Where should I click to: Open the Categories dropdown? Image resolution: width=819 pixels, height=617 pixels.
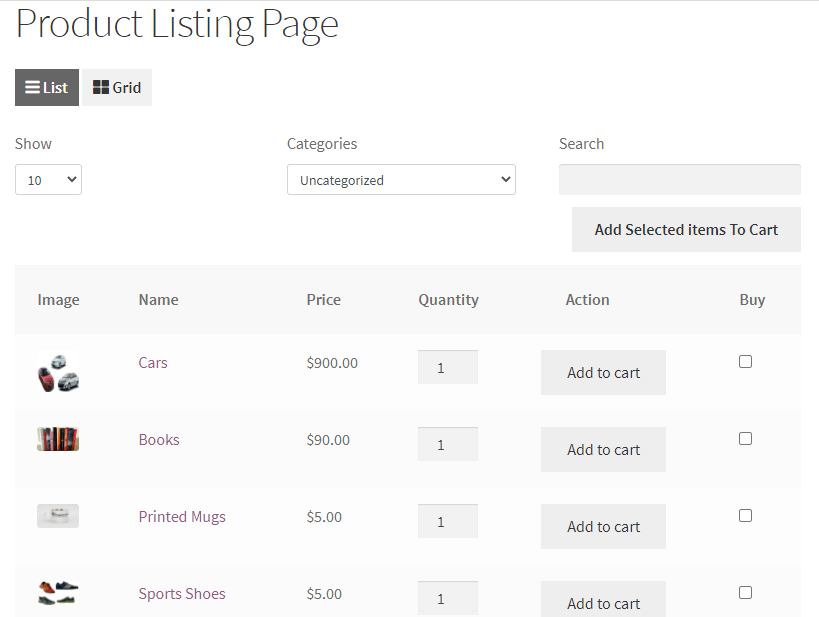[x=401, y=179]
